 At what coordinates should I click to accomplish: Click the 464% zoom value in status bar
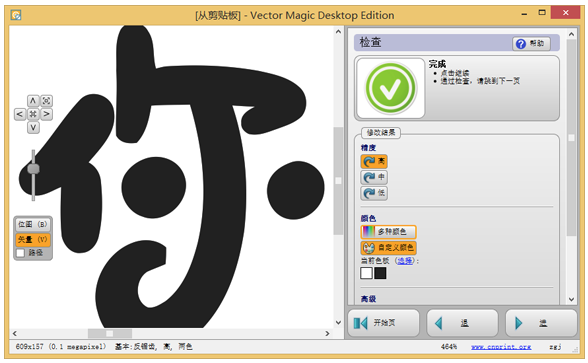click(x=449, y=347)
